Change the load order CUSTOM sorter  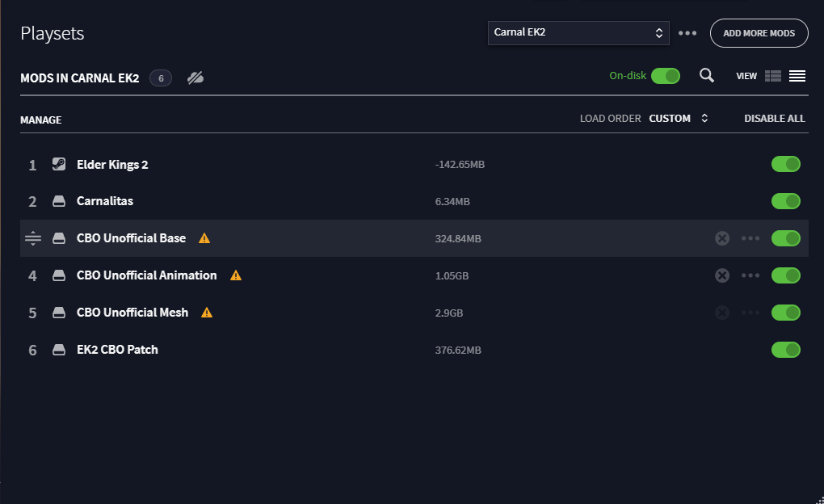pyautogui.click(x=679, y=118)
